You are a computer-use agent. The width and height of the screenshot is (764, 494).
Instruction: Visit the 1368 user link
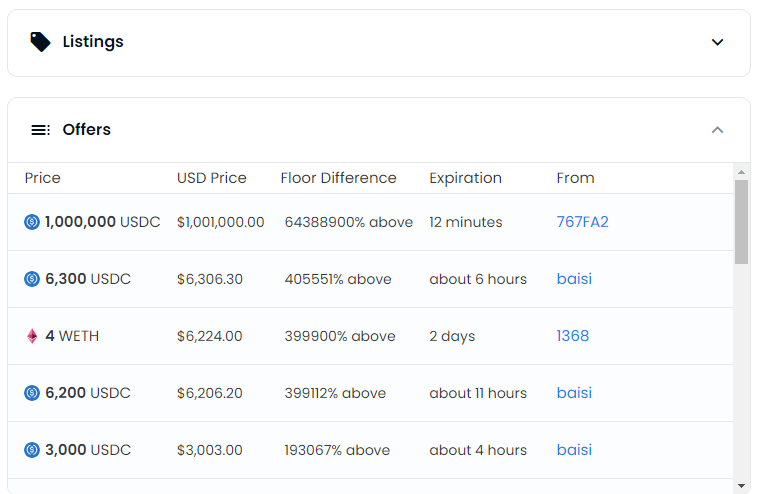[x=572, y=336]
